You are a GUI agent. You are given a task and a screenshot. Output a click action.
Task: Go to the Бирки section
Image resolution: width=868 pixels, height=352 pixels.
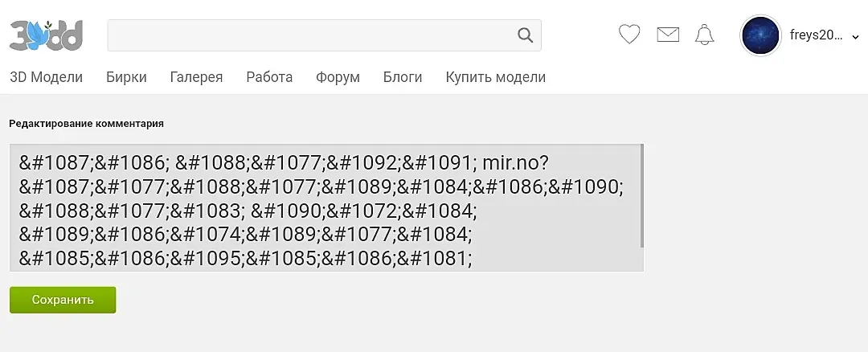tap(126, 77)
